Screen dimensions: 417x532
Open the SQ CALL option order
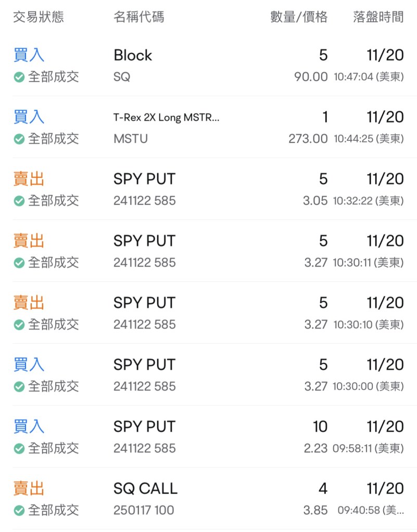pos(145,489)
